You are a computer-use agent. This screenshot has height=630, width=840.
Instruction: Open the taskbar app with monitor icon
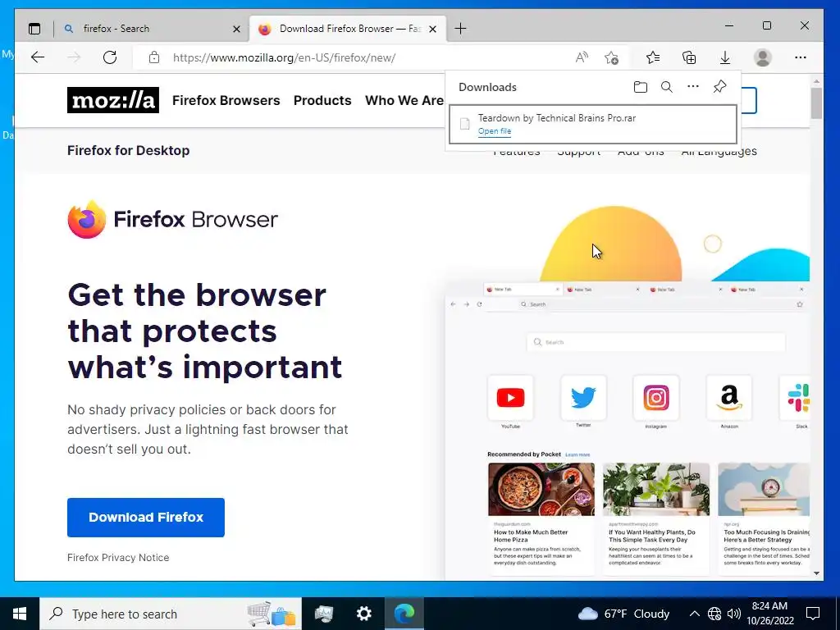[323, 614]
